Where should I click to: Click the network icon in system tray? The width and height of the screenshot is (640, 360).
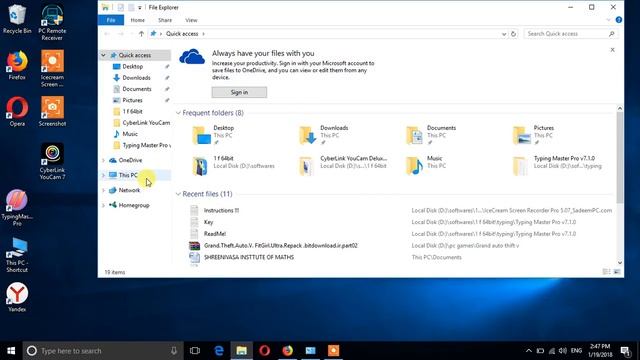coord(552,351)
